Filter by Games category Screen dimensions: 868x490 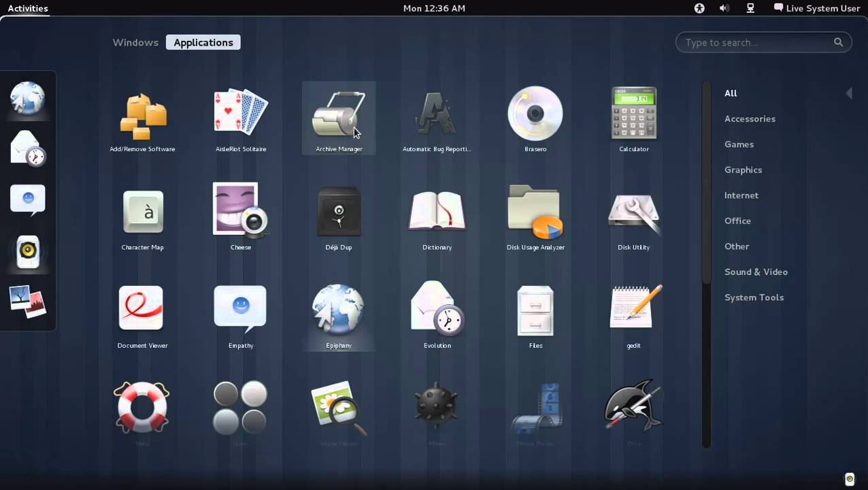[739, 144]
